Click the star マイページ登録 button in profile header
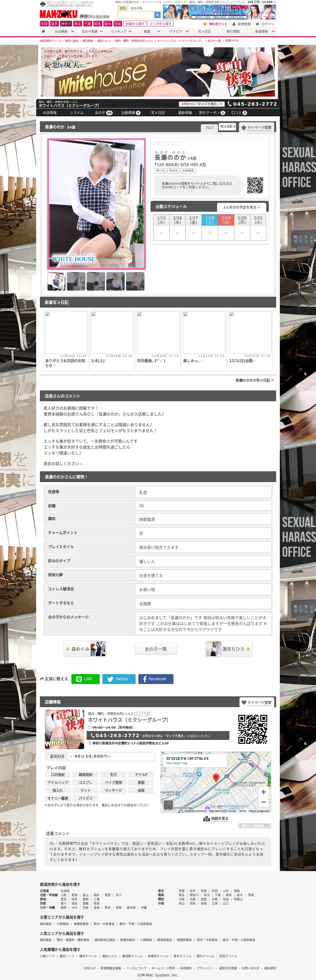 click(x=256, y=127)
